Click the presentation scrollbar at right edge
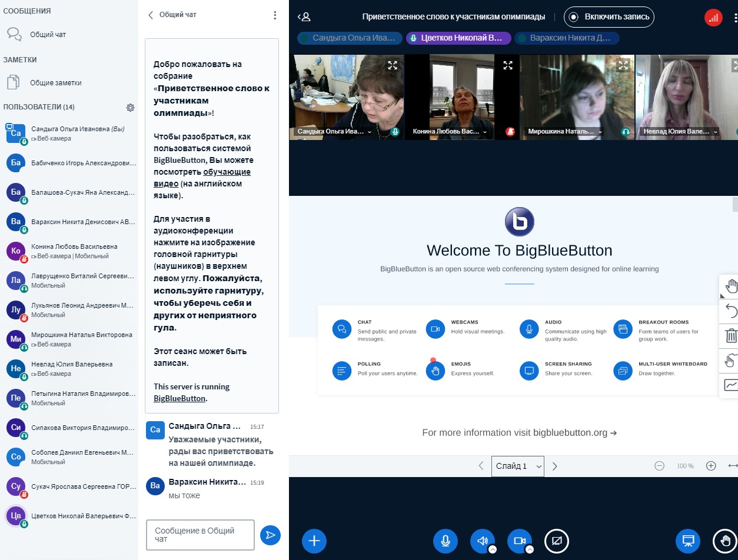738x560 pixels. click(x=735, y=204)
